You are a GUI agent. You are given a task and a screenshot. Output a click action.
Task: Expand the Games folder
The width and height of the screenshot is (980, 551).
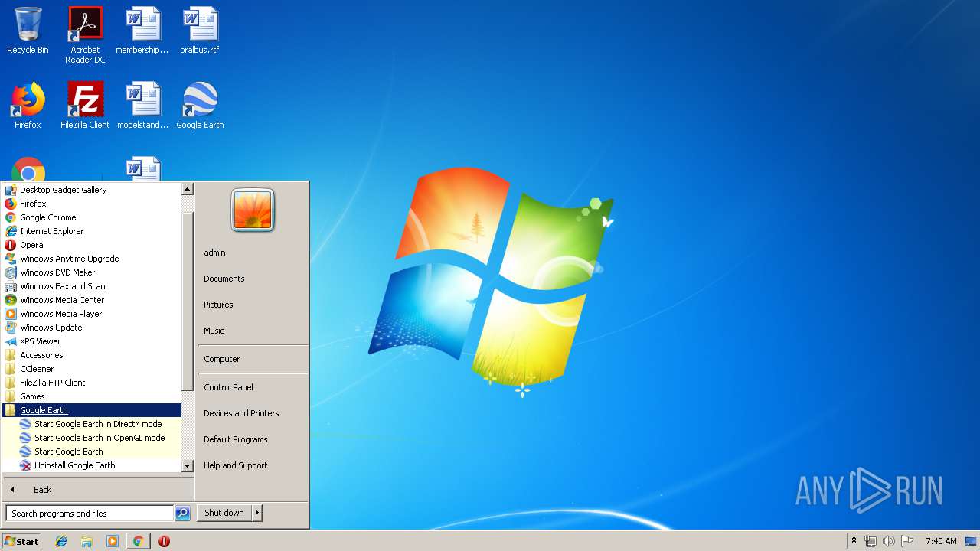92,396
